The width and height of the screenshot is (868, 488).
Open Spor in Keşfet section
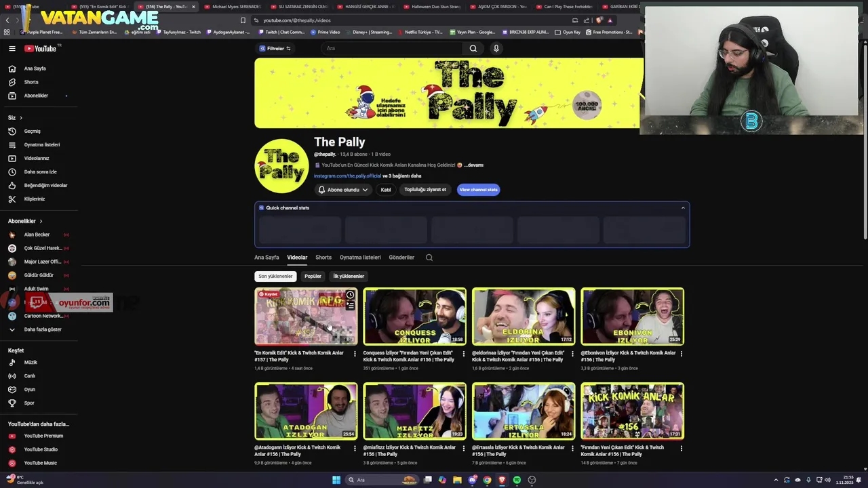click(29, 403)
